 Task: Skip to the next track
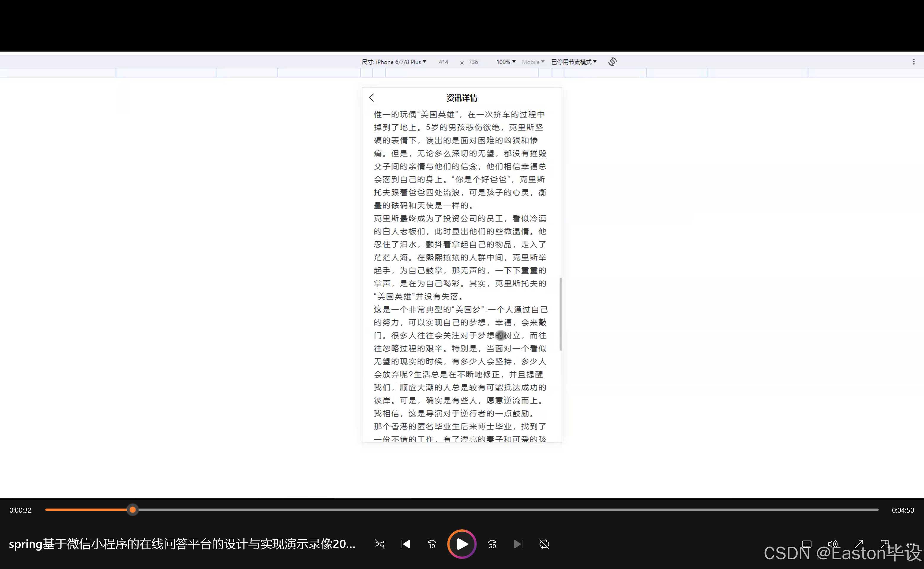point(518,544)
